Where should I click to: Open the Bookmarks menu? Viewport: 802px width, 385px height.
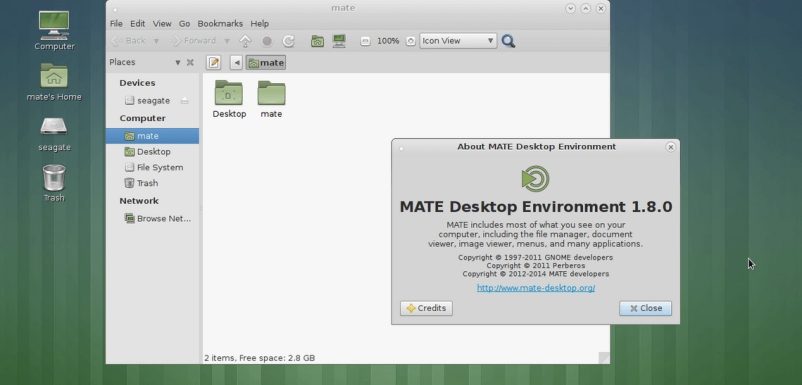point(220,24)
